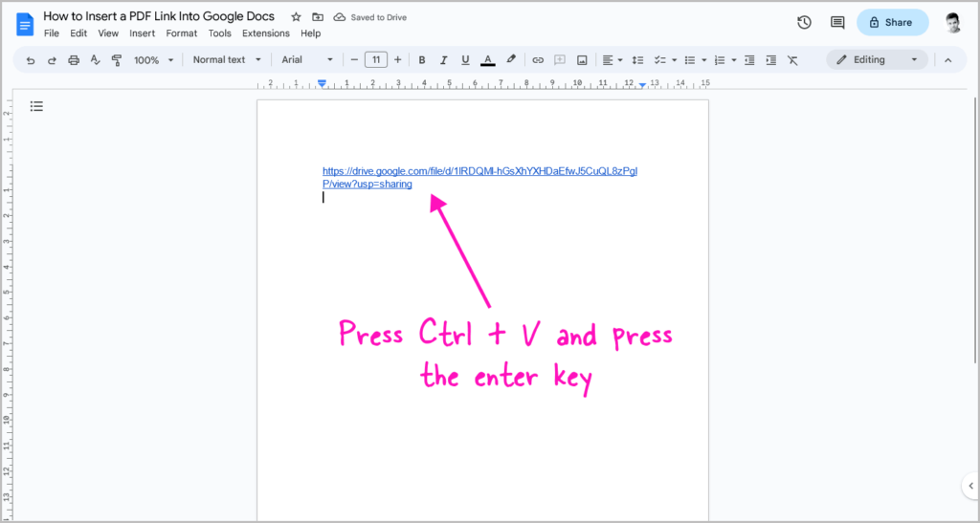Decrease the font size
980x523 pixels.
pyautogui.click(x=354, y=60)
